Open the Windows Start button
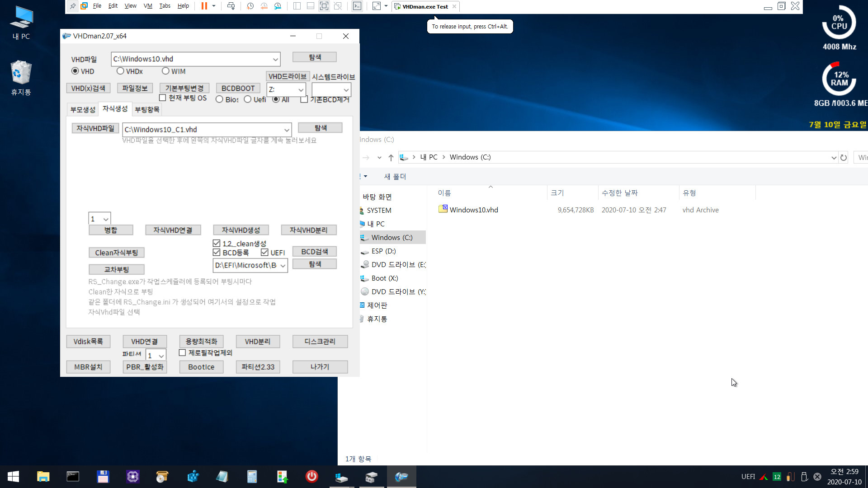Image resolution: width=868 pixels, height=488 pixels. (x=13, y=477)
